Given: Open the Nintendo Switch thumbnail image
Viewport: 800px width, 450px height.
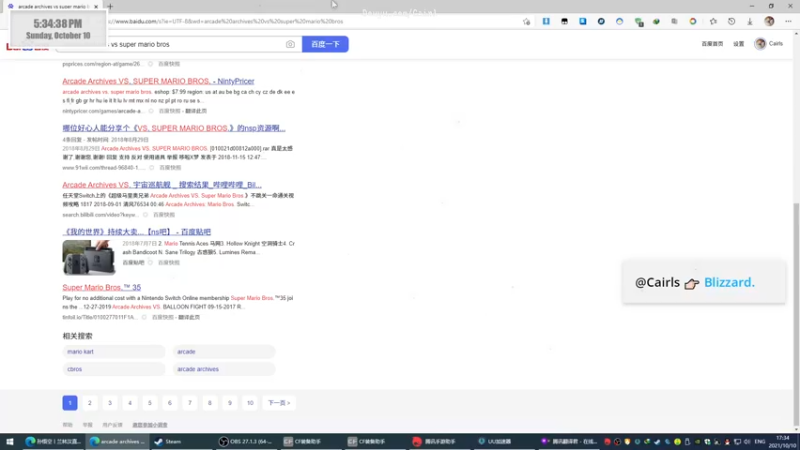Looking at the screenshot, I should (89, 258).
